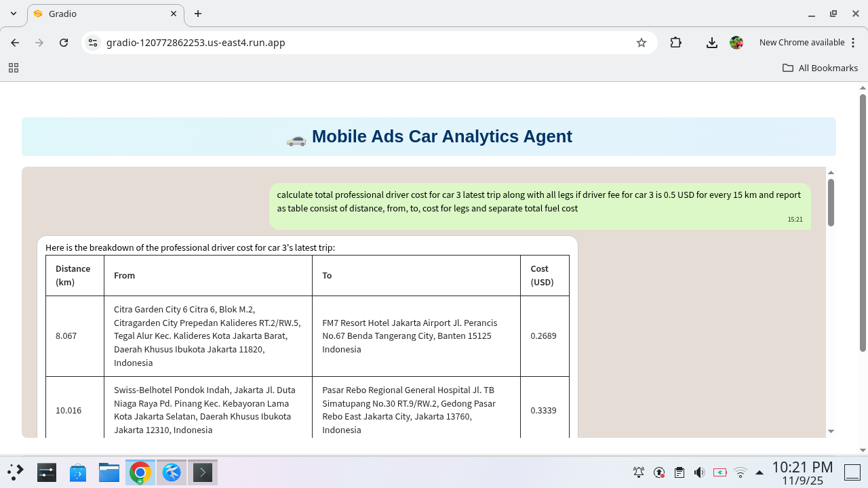Screen dimensions: 868x488
Task: Open the Chrome extensions puzzle icon
Action: (x=675, y=43)
